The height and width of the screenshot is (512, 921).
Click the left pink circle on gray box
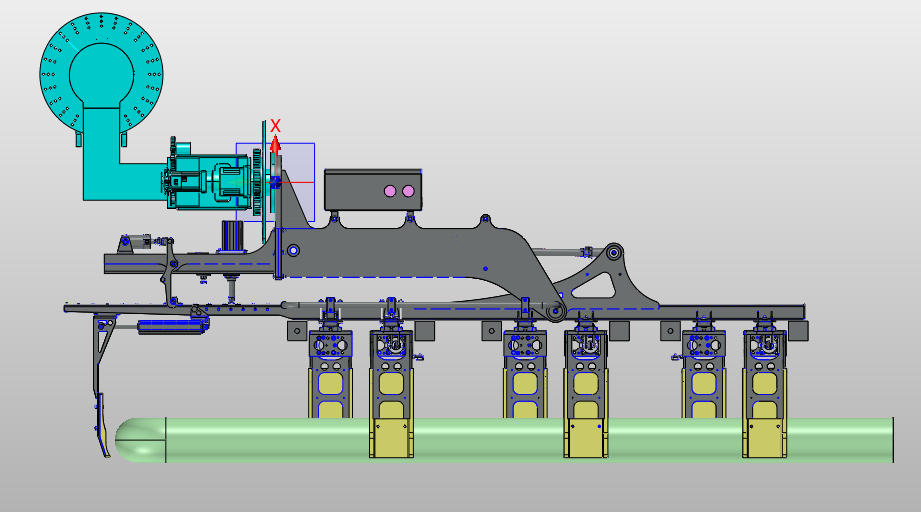coord(390,191)
